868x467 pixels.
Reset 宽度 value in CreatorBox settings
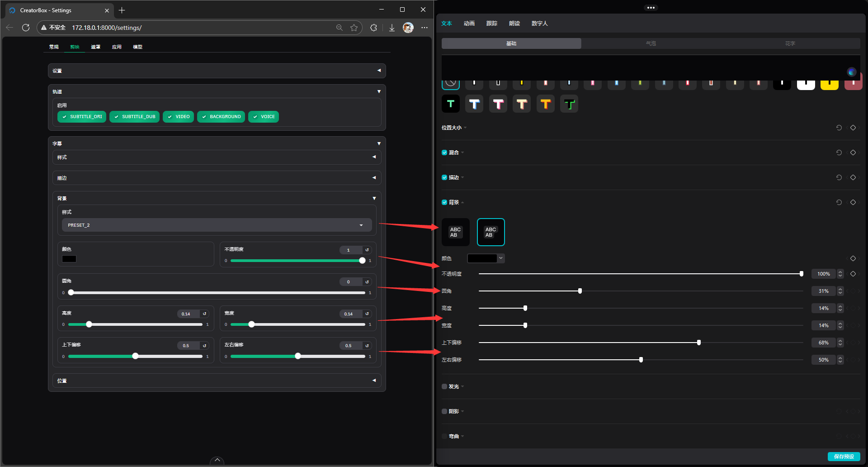pos(367,314)
